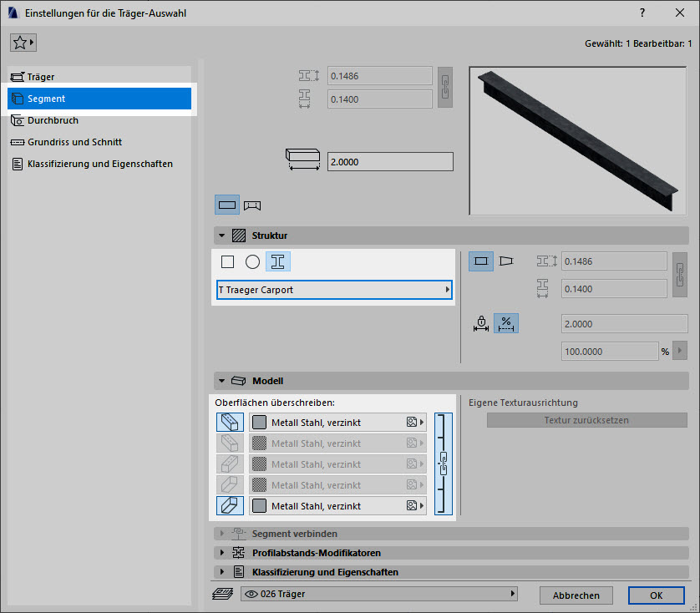The height and width of the screenshot is (613, 700).
Task: Open the T Traeger Carport profile dropdown
Action: pos(334,290)
